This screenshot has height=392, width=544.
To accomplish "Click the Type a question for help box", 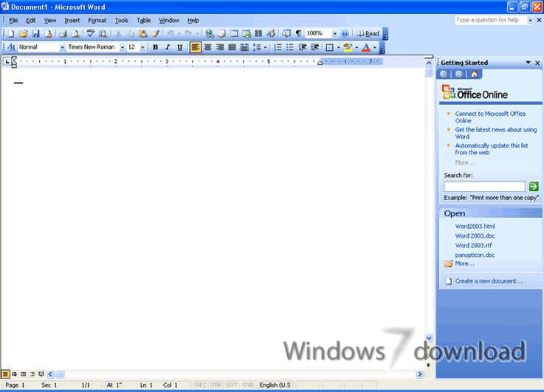I will (x=491, y=20).
